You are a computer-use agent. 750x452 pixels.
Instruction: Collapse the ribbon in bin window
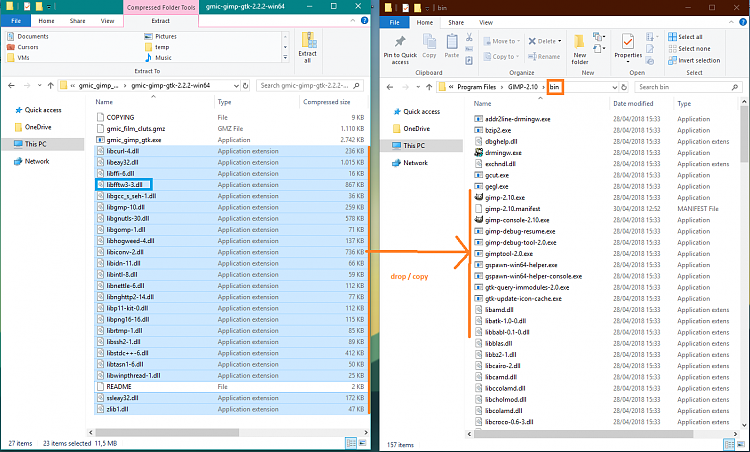pyautogui.click(x=731, y=22)
